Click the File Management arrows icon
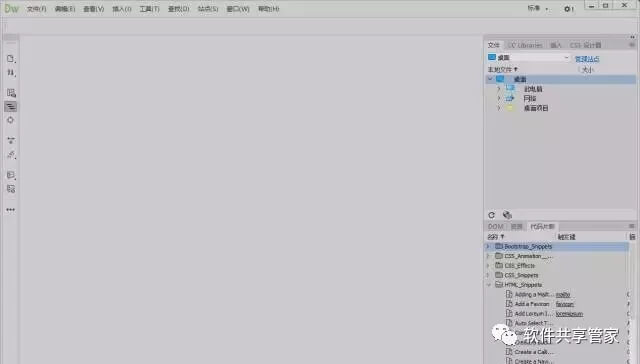The width and height of the screenshot is (640, 364). click(11, 73)
